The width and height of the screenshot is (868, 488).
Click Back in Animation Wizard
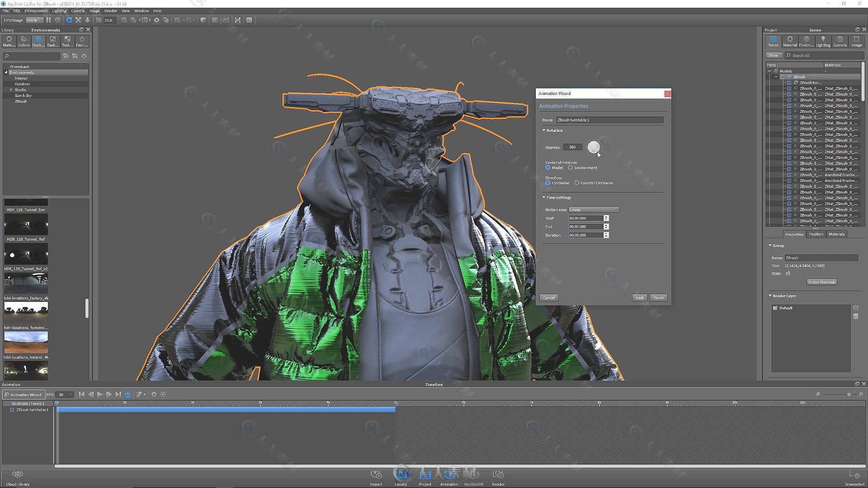(639, 298)
